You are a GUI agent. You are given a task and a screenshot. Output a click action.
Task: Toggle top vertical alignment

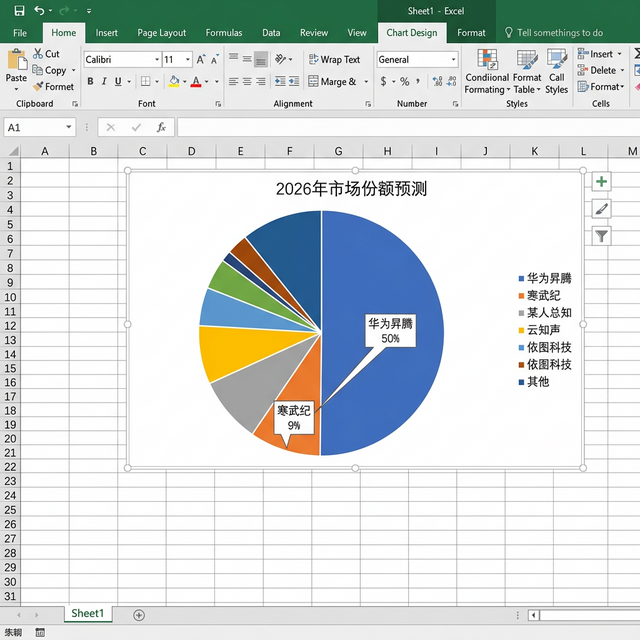[x=233, y=57]
